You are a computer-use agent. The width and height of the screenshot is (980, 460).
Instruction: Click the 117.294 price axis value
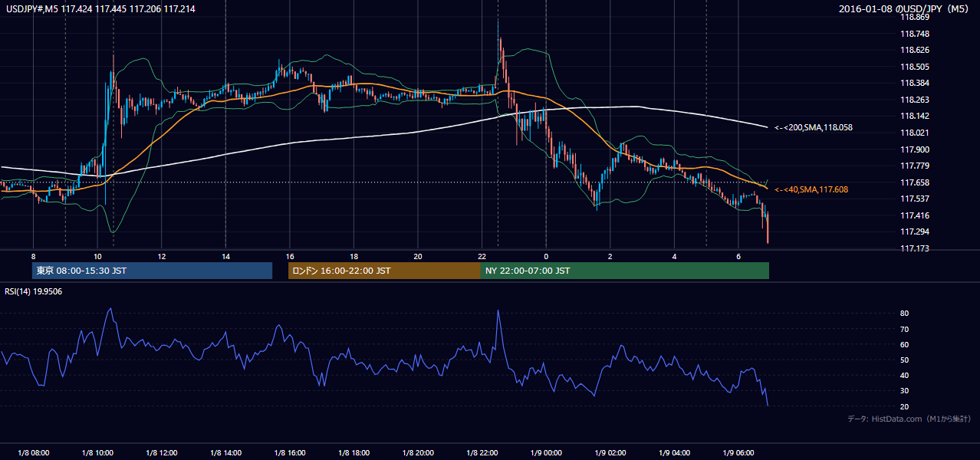click(x=915, y=232)
